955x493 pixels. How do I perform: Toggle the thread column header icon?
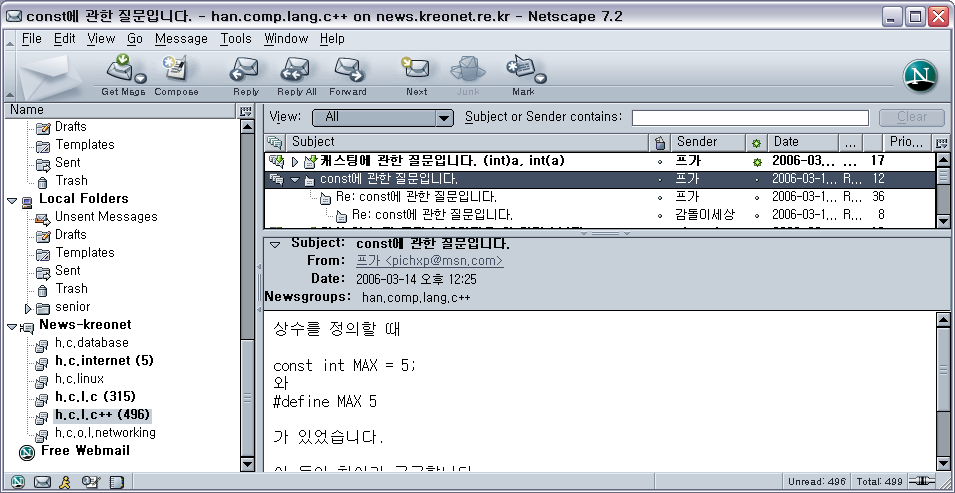click(x=275, y=143)
